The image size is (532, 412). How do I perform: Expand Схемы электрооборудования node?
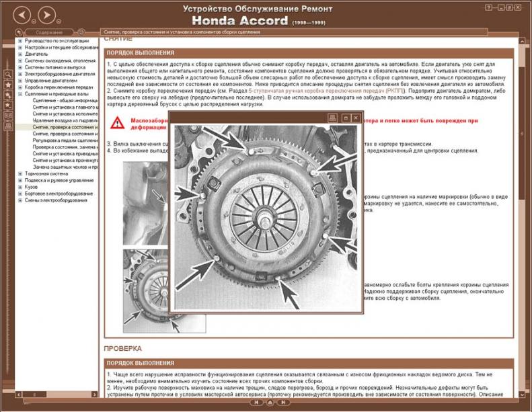pyautogui.click(x=20, y=200)
